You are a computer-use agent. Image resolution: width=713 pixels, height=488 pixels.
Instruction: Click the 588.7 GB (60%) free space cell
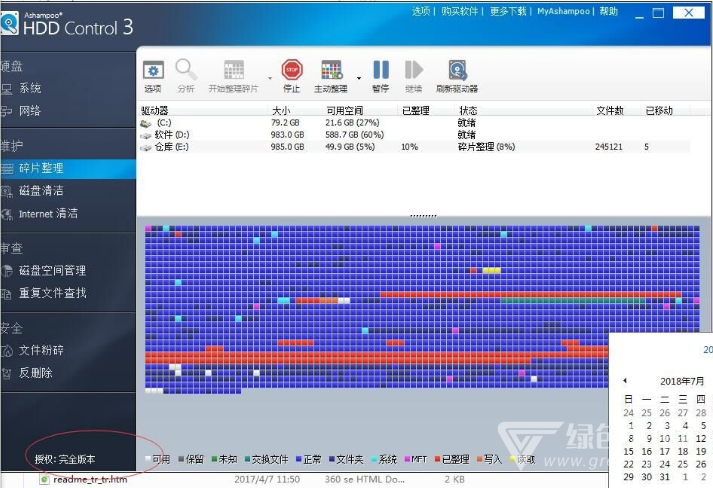(355, 135)
